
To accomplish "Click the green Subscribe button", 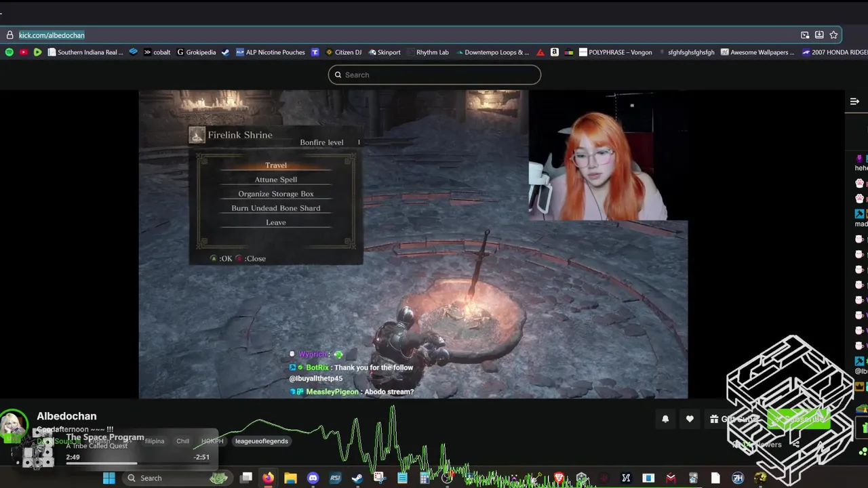I will [800, 420].
